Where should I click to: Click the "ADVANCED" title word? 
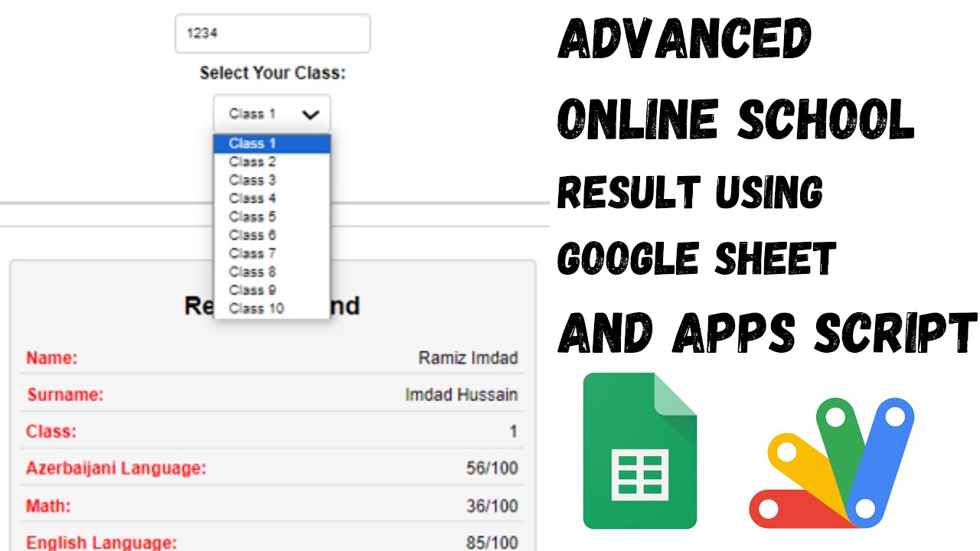[x=684, y=38]
